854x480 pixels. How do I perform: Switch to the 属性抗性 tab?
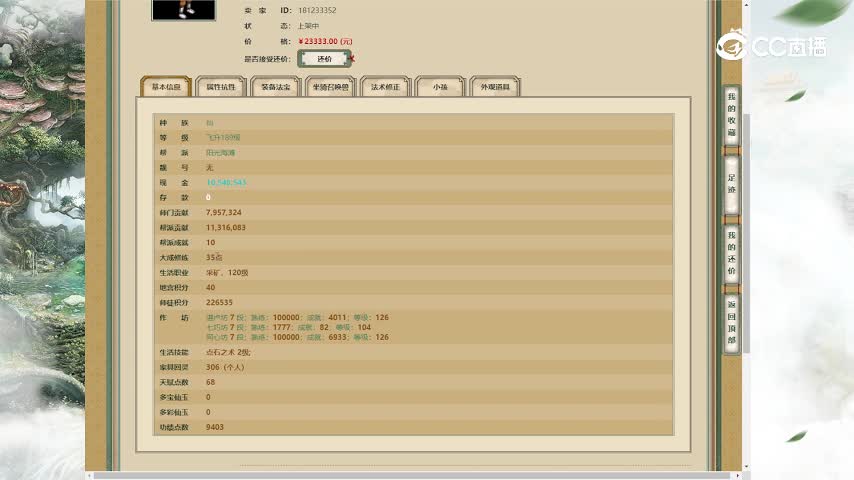click(x=220, y=87)
